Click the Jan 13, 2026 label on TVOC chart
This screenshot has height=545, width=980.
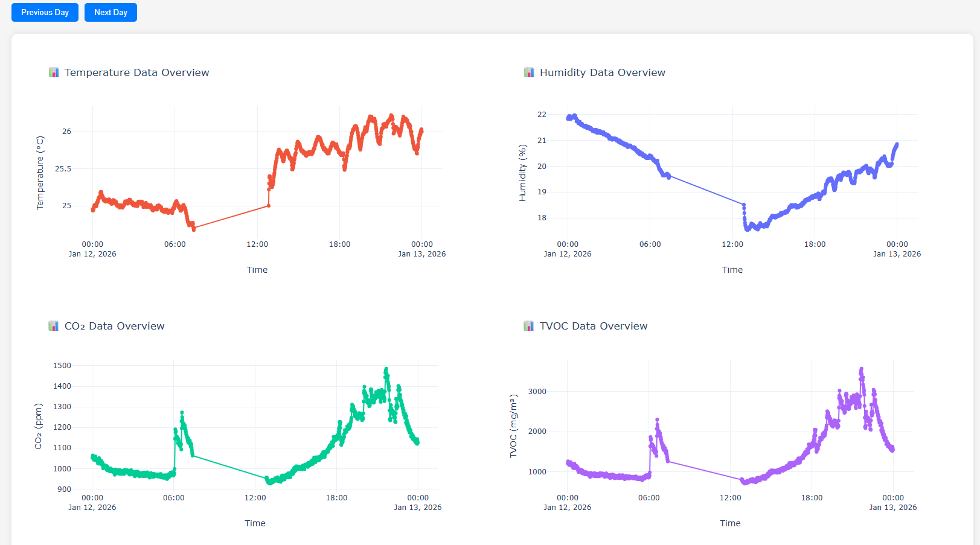tap(893, 508)
